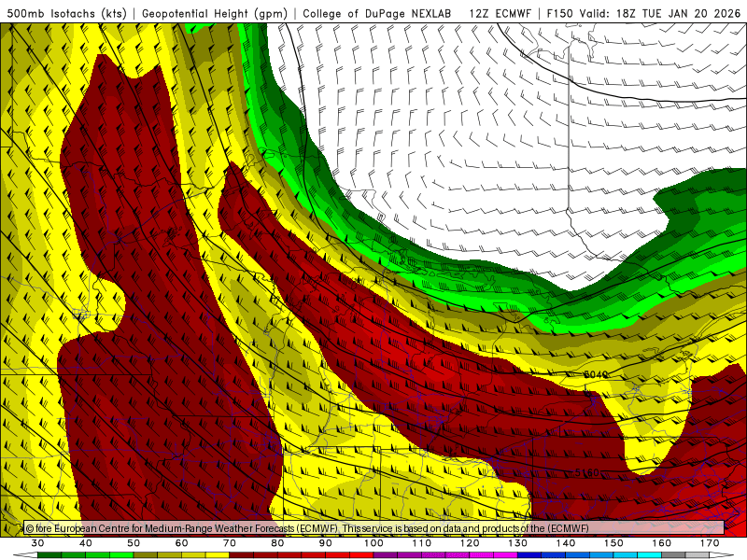Image resolution: width=747 pixels, height=560 pixels.
Task: Click the '12Z ECMWF' model run text
Action: coord(500,13)
